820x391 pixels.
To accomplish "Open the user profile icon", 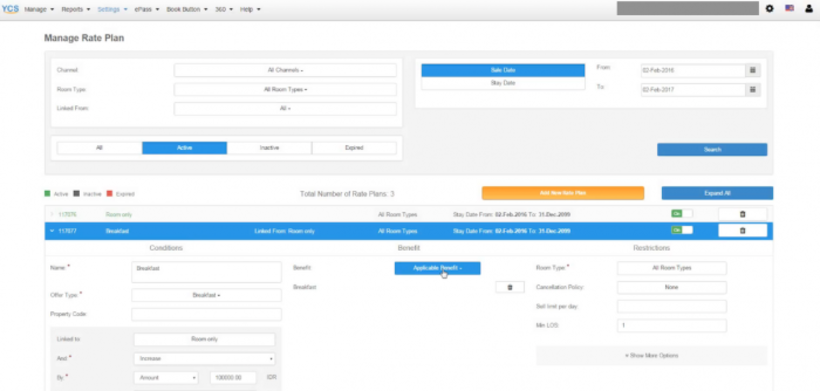I will pyautogui.click(x=809, y=9).
